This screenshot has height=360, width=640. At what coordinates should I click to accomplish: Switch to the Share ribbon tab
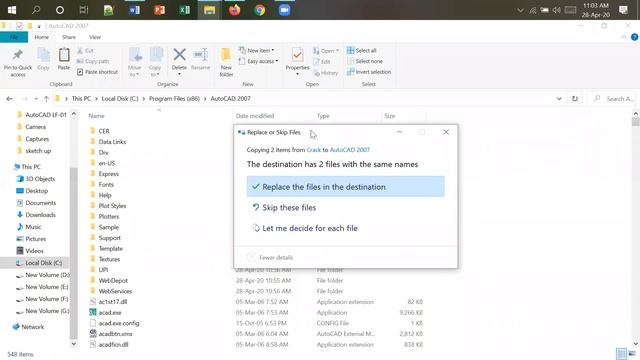69,37
